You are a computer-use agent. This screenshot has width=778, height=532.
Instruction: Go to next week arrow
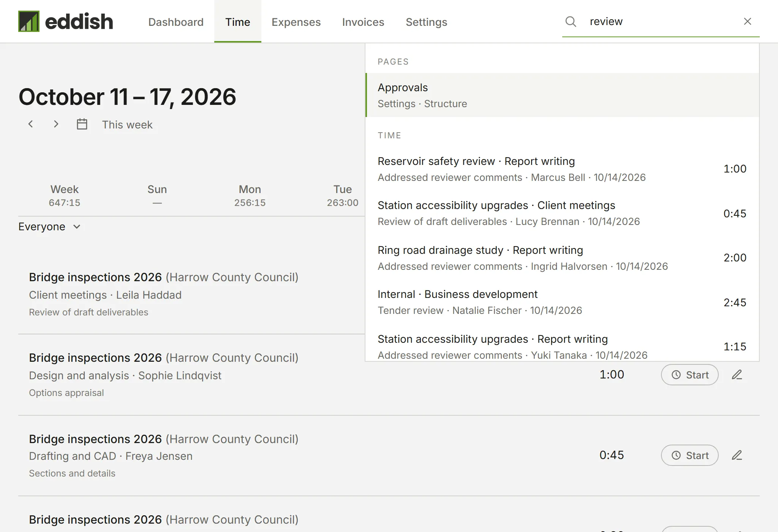[x=56, y=124]
